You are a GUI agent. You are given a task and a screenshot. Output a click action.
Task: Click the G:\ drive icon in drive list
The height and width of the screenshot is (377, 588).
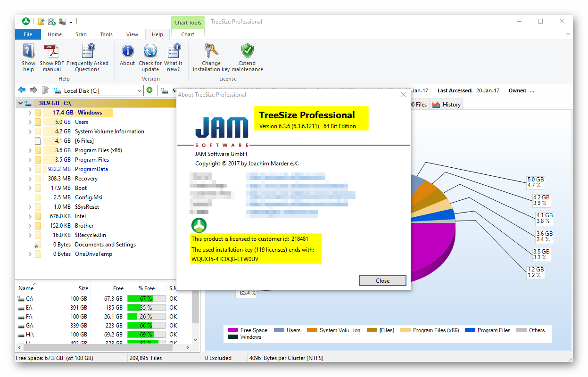point(21,325)
